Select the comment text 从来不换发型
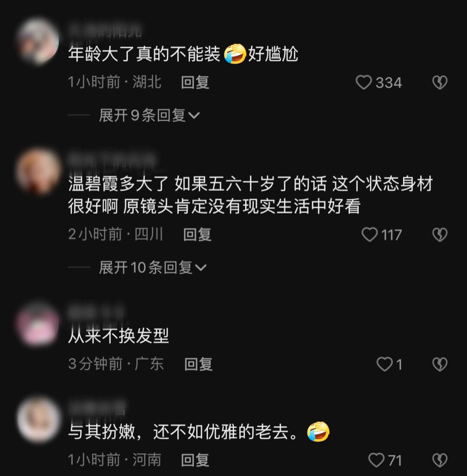This screenshot has width=467, height=476. pyautogui.click(x=118, y=336)
